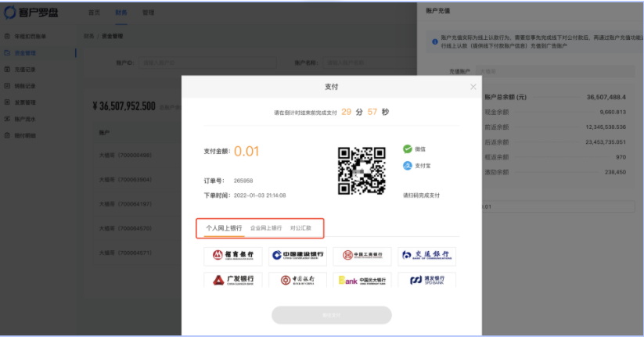This screenshot has width=644, height=337.
Task: Switch to 对公汇款 tab
Action: coord(300,228)
